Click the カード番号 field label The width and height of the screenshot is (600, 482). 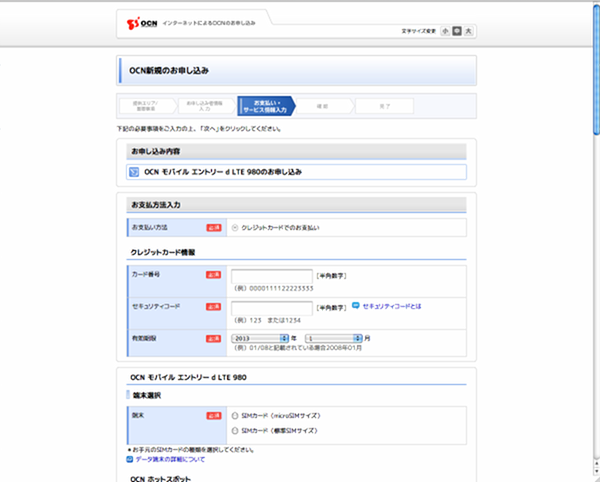click(146, 275)
